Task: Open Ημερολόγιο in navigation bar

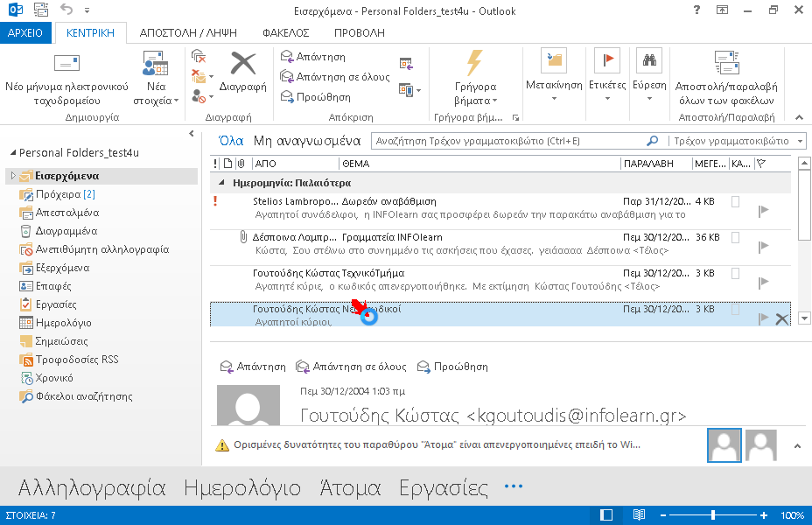Action: click(x=242, y=487)
